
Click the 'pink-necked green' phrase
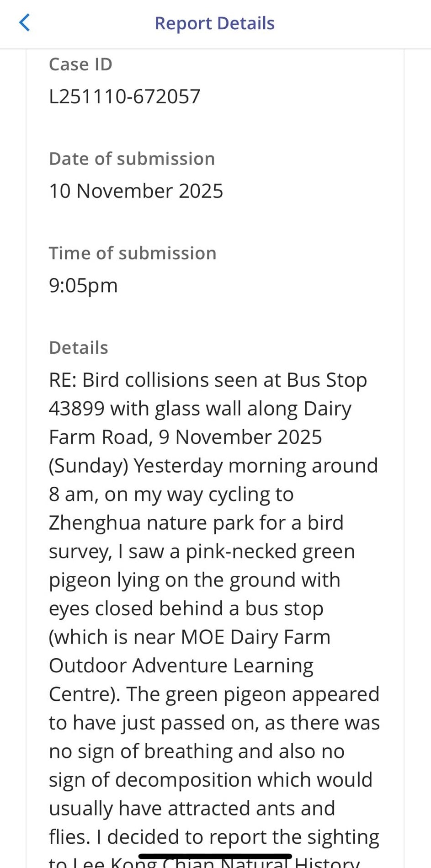pyautogui.click(x=270, y=551)
